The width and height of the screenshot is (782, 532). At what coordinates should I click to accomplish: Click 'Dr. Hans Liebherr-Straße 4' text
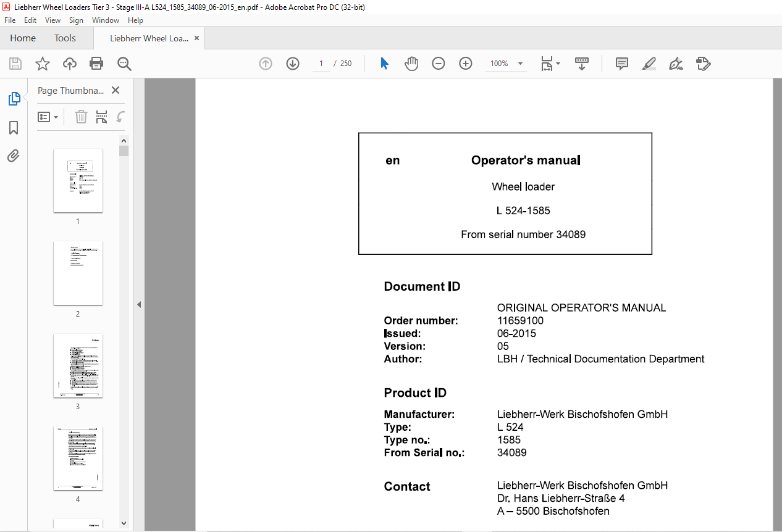(x=561, y=498)
